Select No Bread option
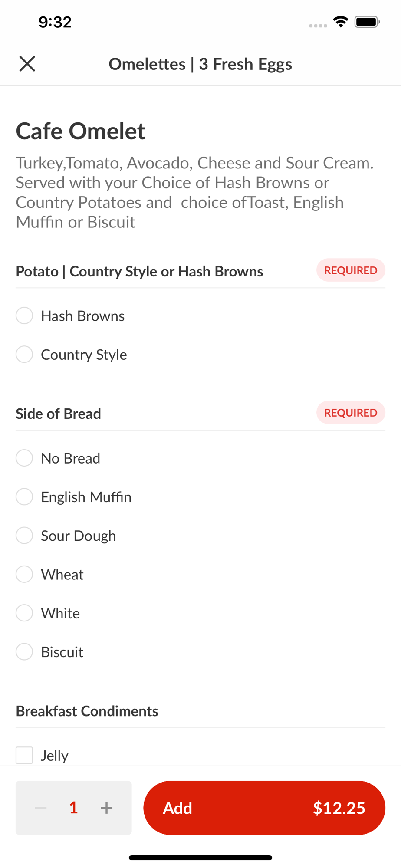This screenshot has height=868, width=401. point(24,458)
